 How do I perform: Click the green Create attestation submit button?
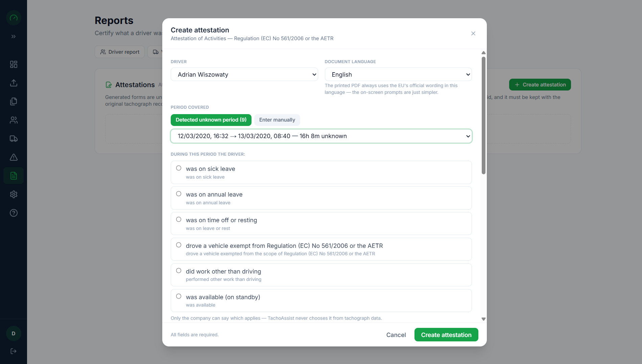[446, 335]
